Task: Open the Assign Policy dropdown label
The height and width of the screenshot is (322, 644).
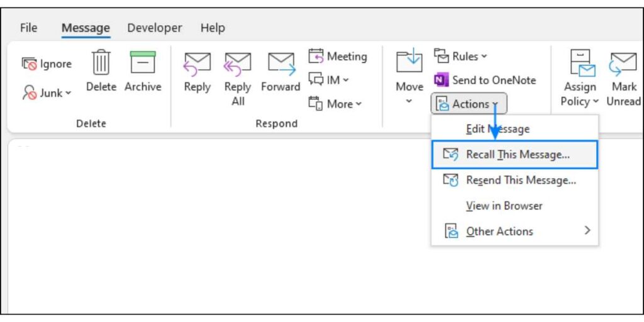Action: (579, 94)
